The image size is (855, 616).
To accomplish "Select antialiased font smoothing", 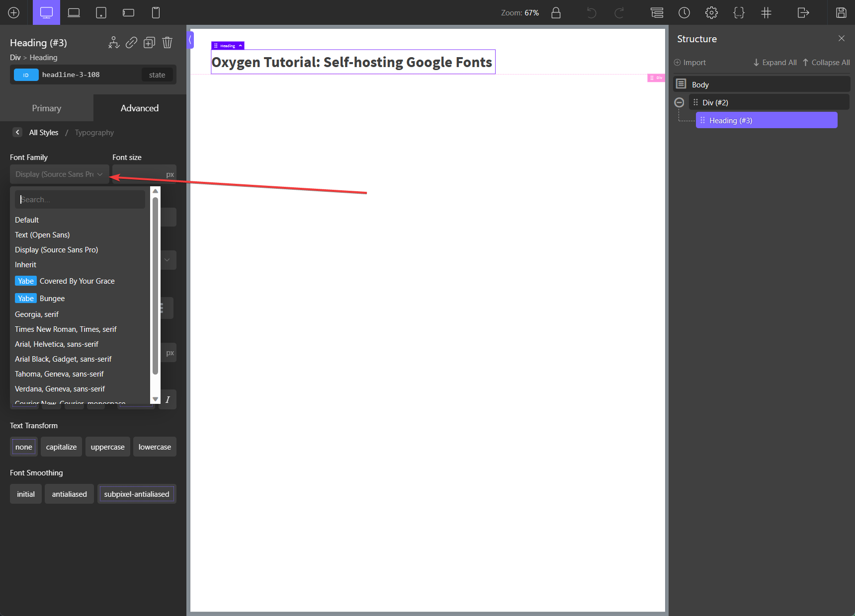I will pos(70,494).
